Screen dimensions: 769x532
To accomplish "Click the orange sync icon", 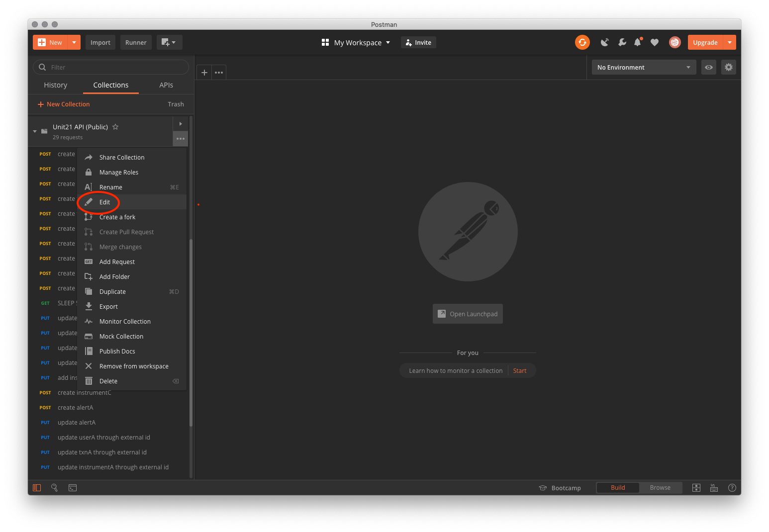I will [582, 42].
